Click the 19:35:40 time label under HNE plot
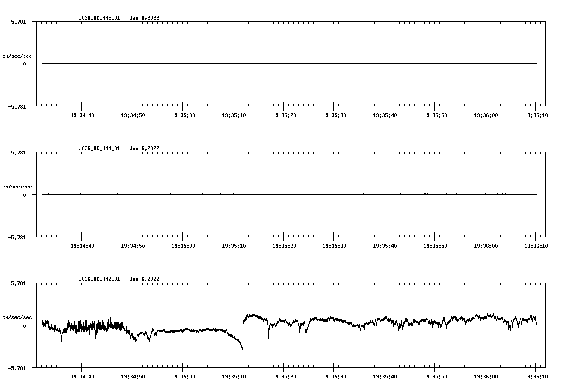 pos(385,115)
